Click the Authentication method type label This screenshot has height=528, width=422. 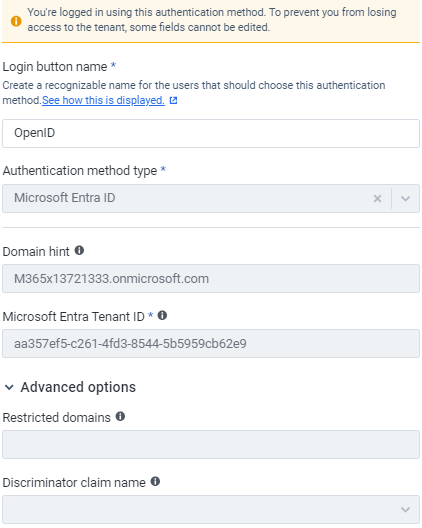[80, 171]
